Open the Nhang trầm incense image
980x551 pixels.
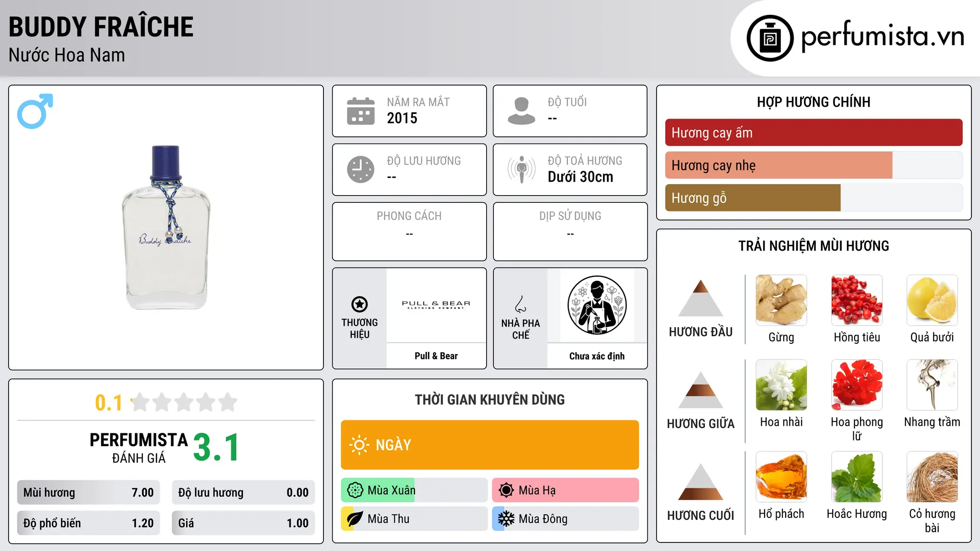(932, 385)
